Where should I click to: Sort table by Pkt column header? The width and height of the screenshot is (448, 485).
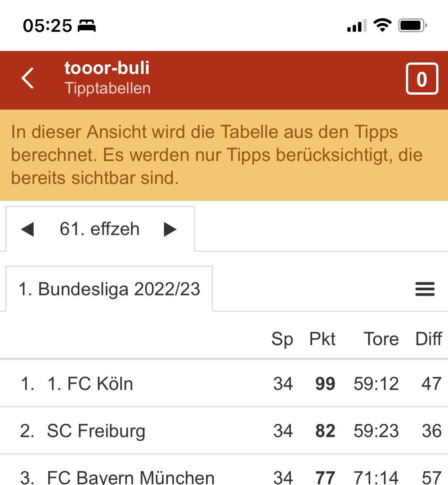pos(322,339)
